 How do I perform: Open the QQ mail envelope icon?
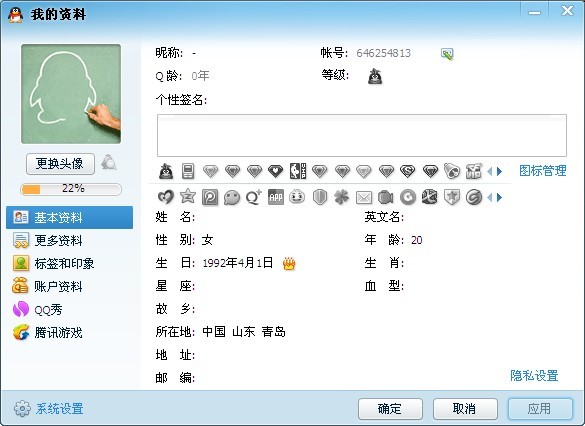coord(364,198)
